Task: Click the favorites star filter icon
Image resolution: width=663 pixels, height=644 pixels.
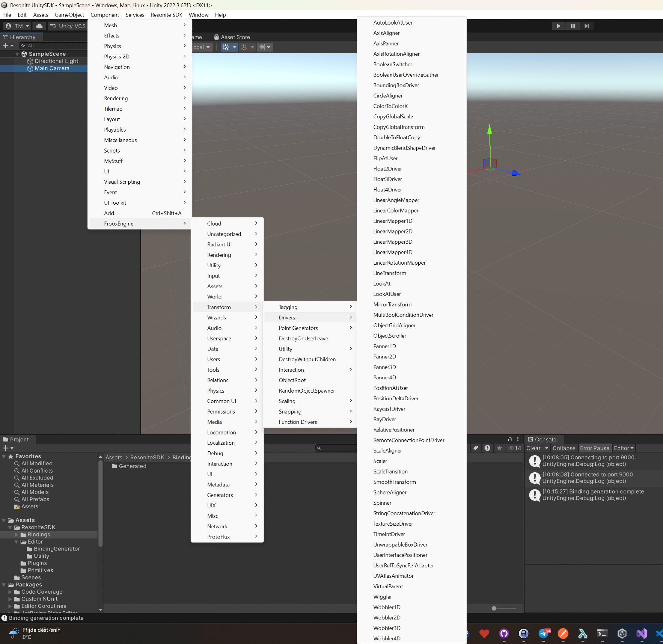Action: click(x=499, y=448)
